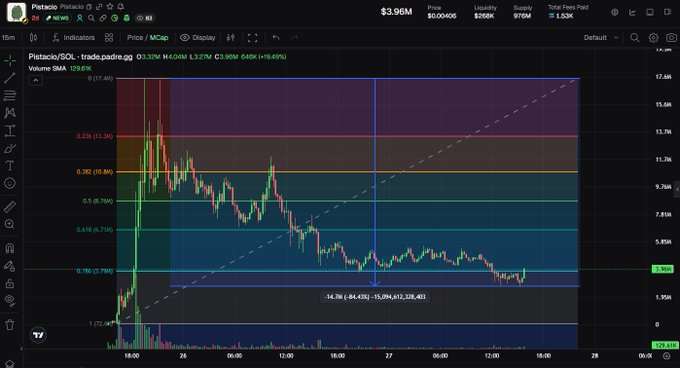
Task: Select the forecasting and measurement tool
Action: 10,130
